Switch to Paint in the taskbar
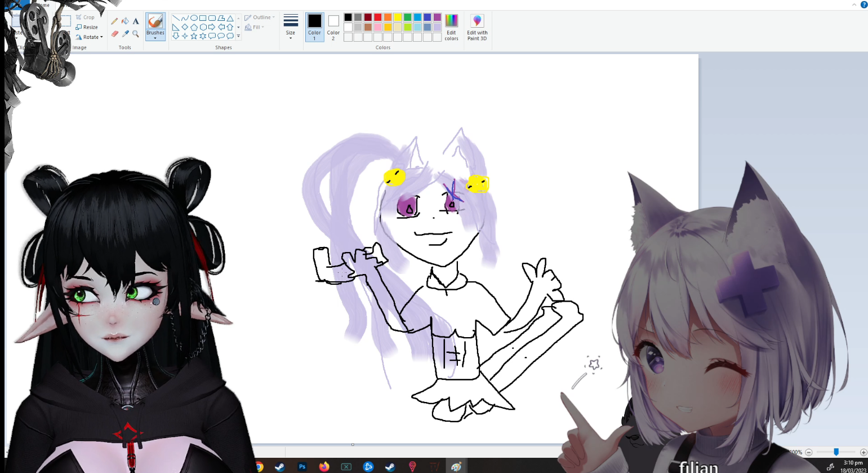The width and height of the screenshot is (868, 473). pos(456,466)
